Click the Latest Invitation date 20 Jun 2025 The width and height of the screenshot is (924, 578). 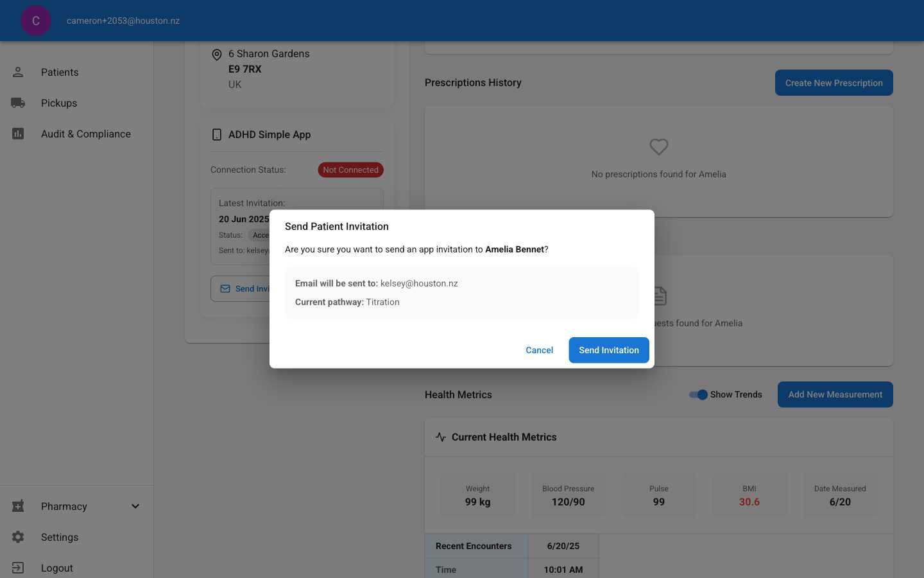click(244, 219)
